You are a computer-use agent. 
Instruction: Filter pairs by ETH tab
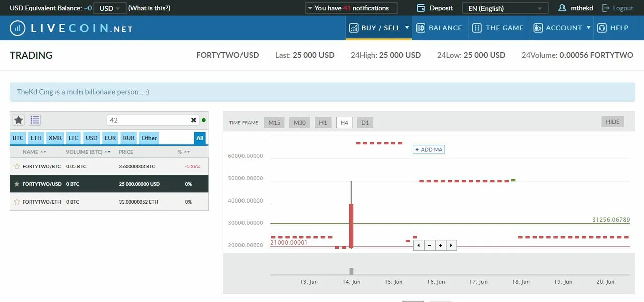pyautogui.click(x=36, y=138)
